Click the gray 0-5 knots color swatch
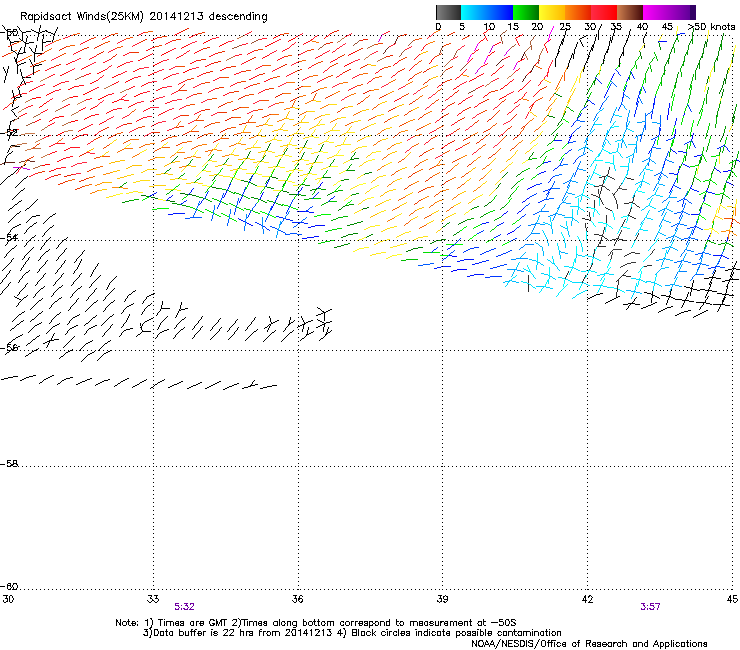 coord(448,12)
